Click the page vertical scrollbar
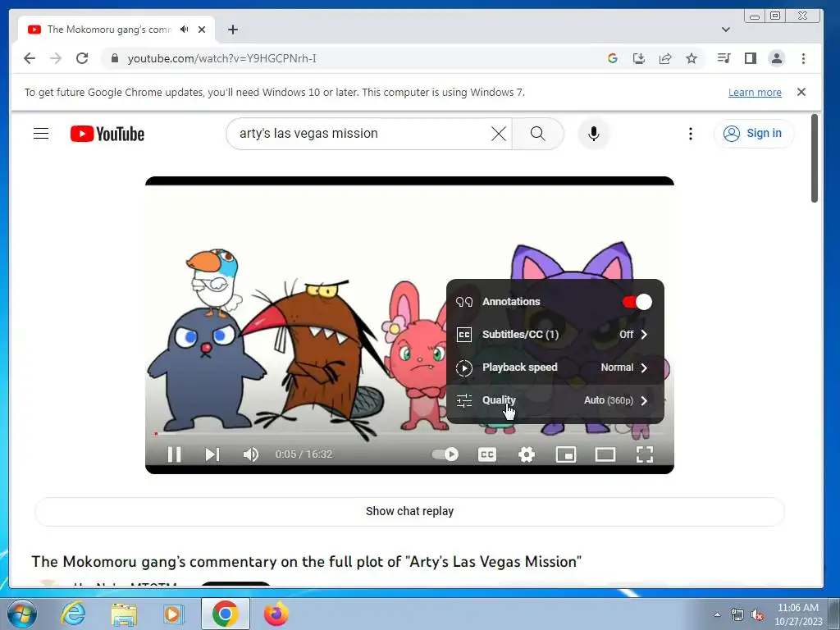This screenshot has width=840, height=630. (x=815, y=158)
